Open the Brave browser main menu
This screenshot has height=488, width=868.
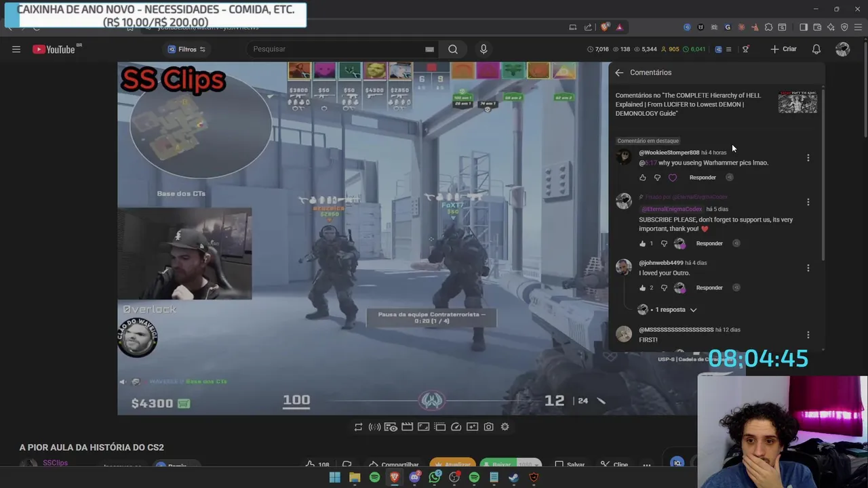(x=859, y=27)
